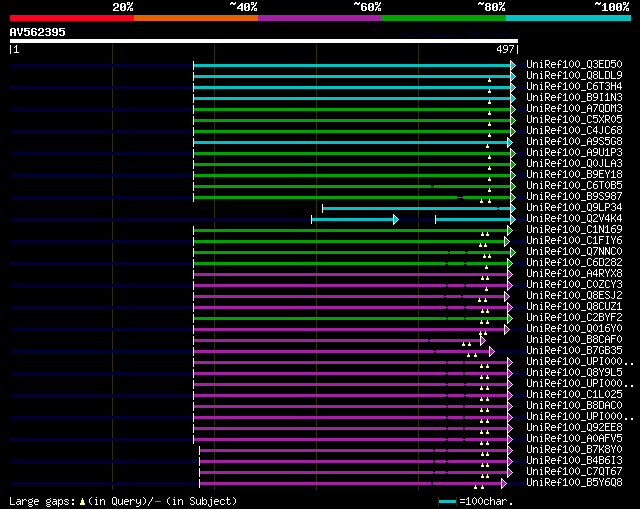The height and width of the screenshot is (509, 640).
Task: Select the UniRef100_C1FIY6 label
Action: point(574,240)
